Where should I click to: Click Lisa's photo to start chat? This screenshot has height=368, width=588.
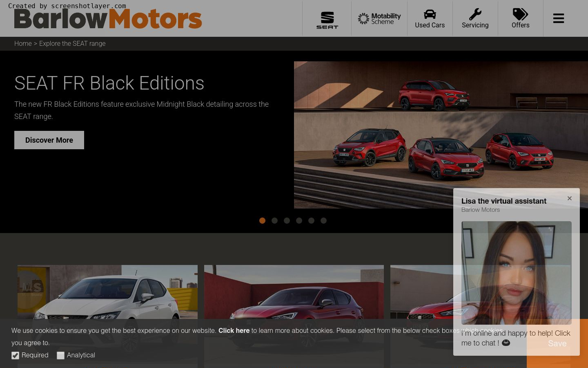517,273
